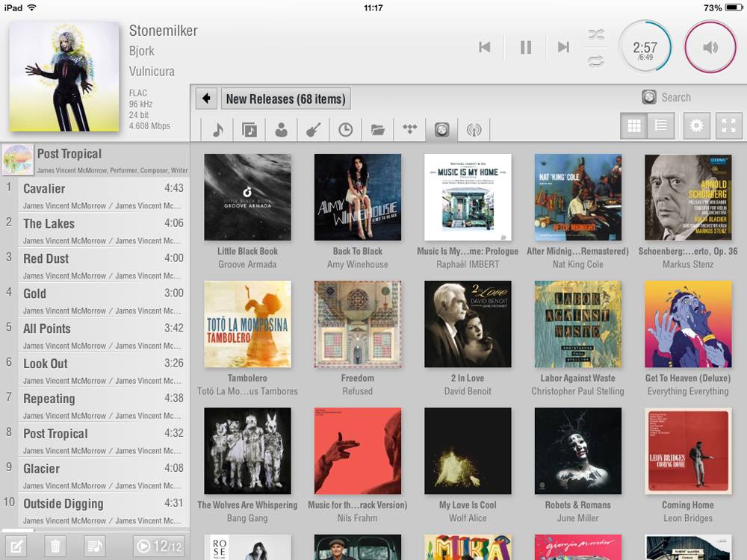Viewport: 747px width, 560px height.
Task: Tap the Vulnicura now-playing album art
Action: [x=63, y=76]
